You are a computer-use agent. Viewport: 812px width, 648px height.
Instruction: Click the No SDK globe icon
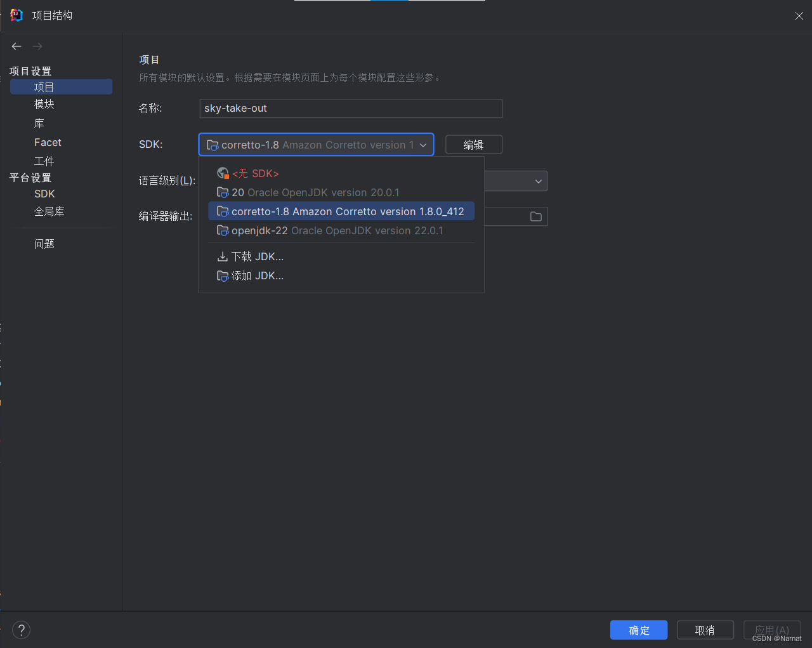[x=223, y=173]
